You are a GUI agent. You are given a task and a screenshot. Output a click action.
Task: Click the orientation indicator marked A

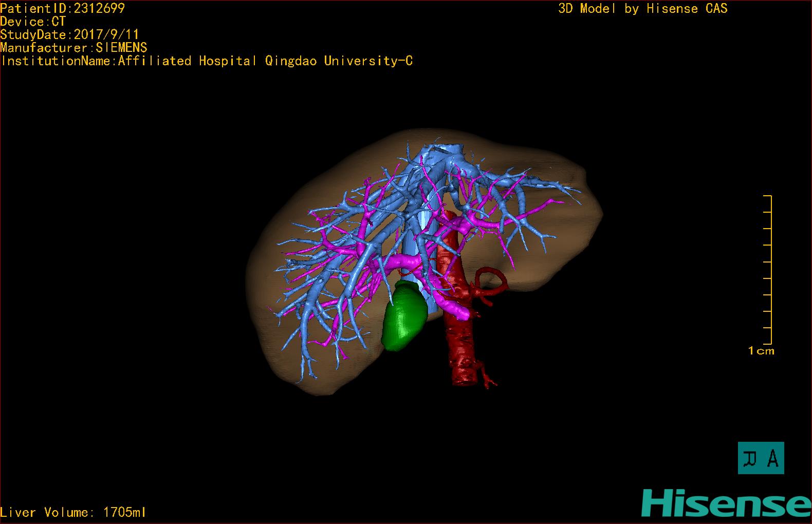(x=761, y=458)
